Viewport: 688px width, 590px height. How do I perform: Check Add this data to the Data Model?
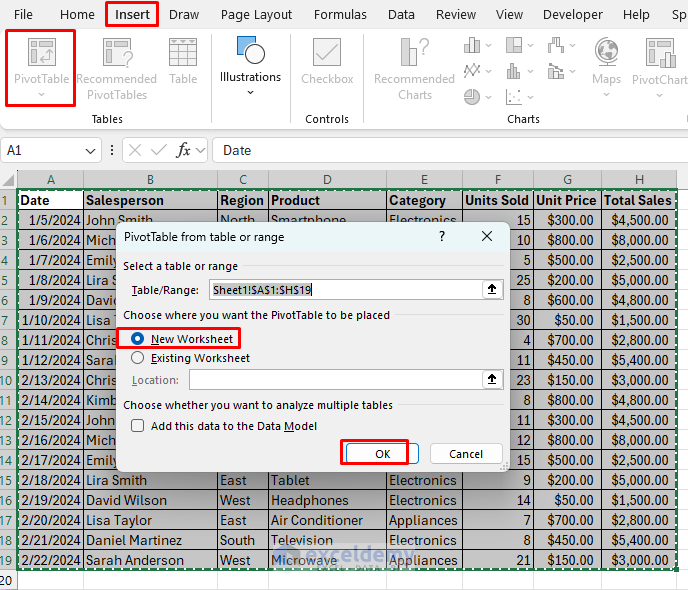[x=139, y=426]
